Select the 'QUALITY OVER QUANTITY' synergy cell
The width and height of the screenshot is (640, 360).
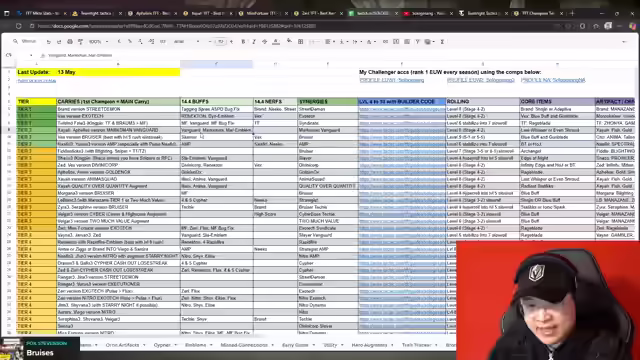coord(328,186)
